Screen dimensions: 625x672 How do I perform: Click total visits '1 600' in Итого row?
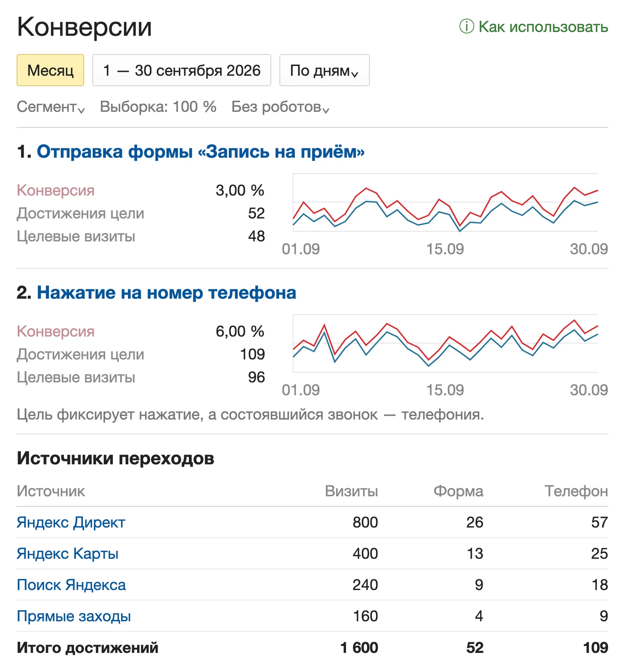359,648
